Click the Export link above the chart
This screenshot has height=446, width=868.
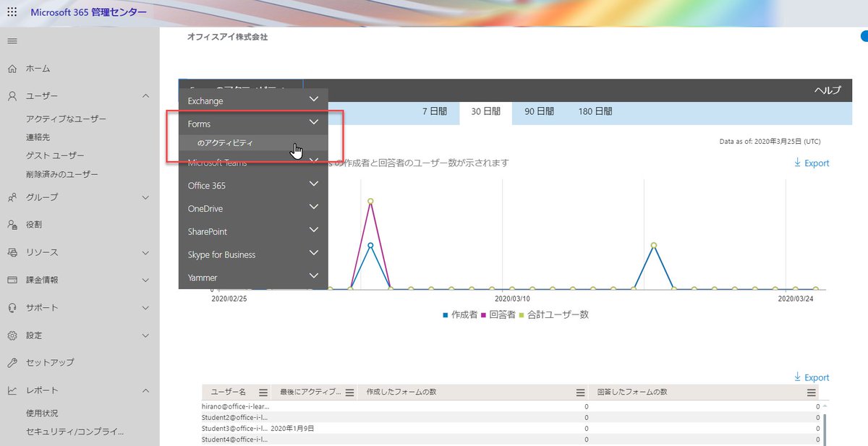[x=812, y=163]
